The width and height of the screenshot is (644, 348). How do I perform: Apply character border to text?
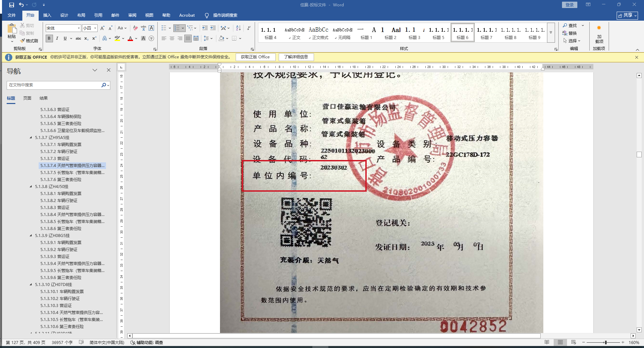click(151, 28)
